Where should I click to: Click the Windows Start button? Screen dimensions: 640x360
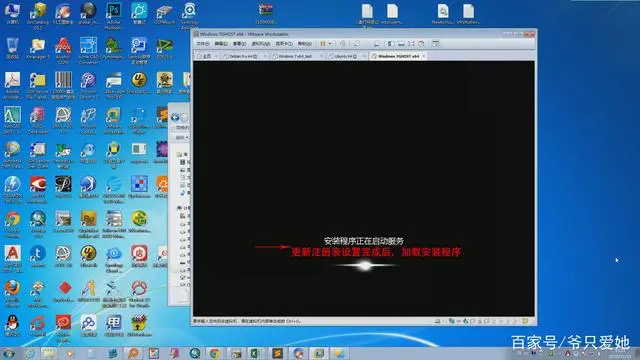pyautogui.click(x=9, y=353)
